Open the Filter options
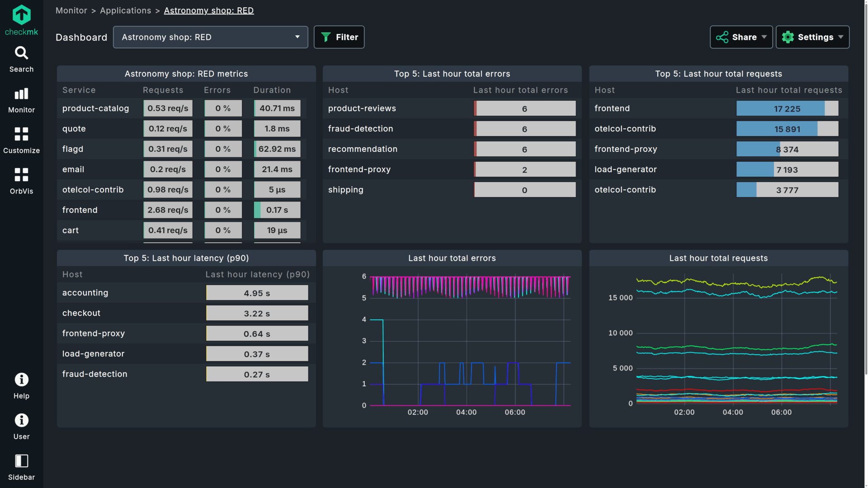The width and height of the screenshot is (868, 488). 339,37
